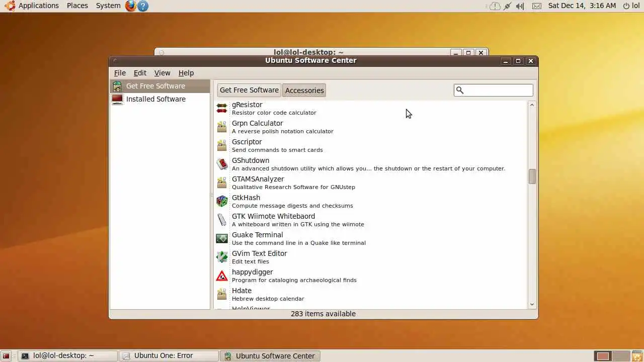This screenshot has width=644, height=362.
Task: Click the magnifier icon in search box
Action: click(459, 90)
